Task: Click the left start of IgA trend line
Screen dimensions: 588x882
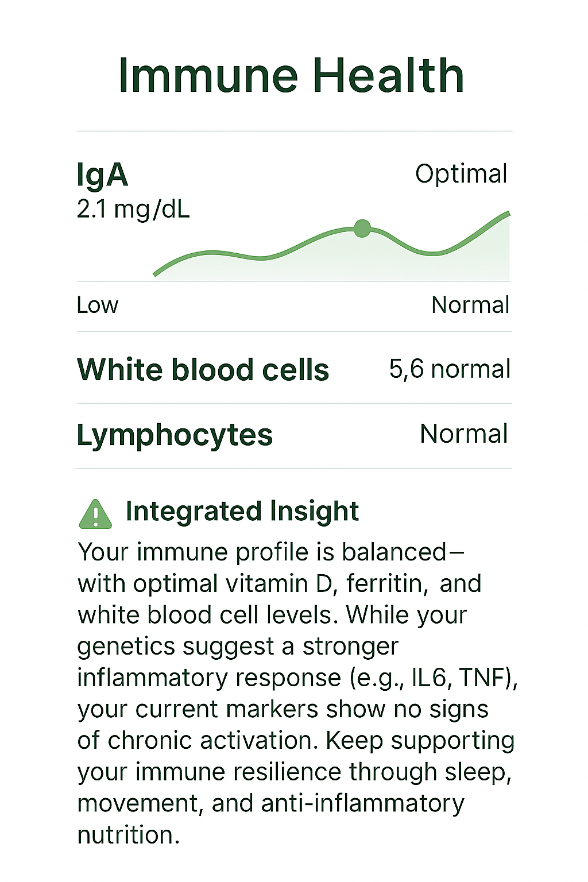Action: [156, 274]
